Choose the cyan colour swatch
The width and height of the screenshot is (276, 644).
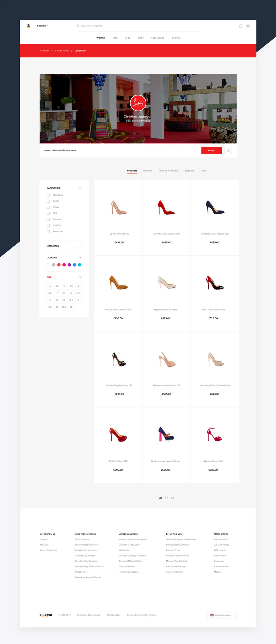(80, 265)
